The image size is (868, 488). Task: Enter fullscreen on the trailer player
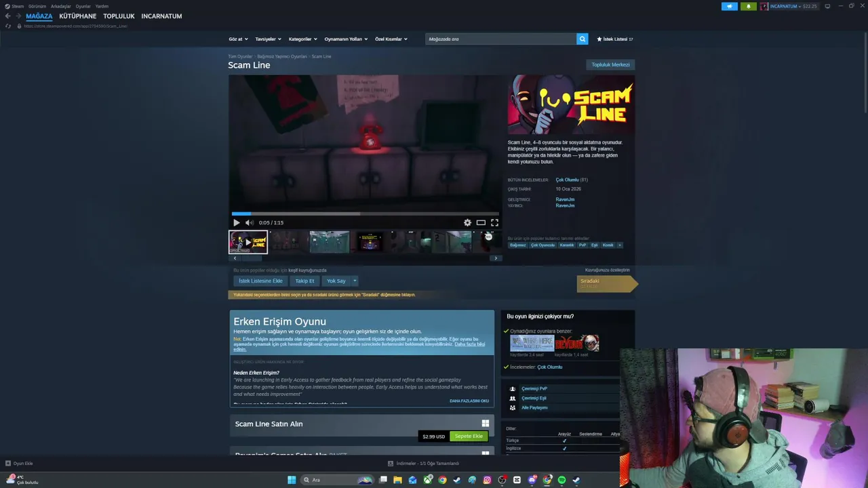(494, 222)
